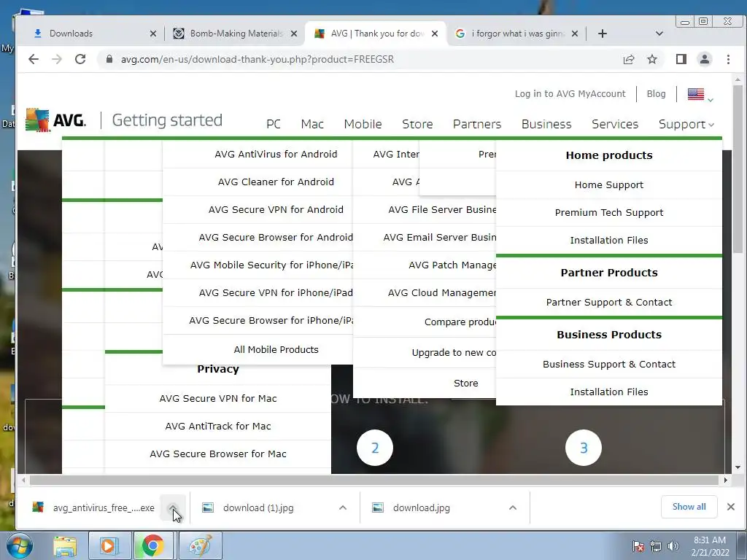Screen dimensions: 747x560
Task: Click AVG Patch Management item
Action: (x=452, y=265)
